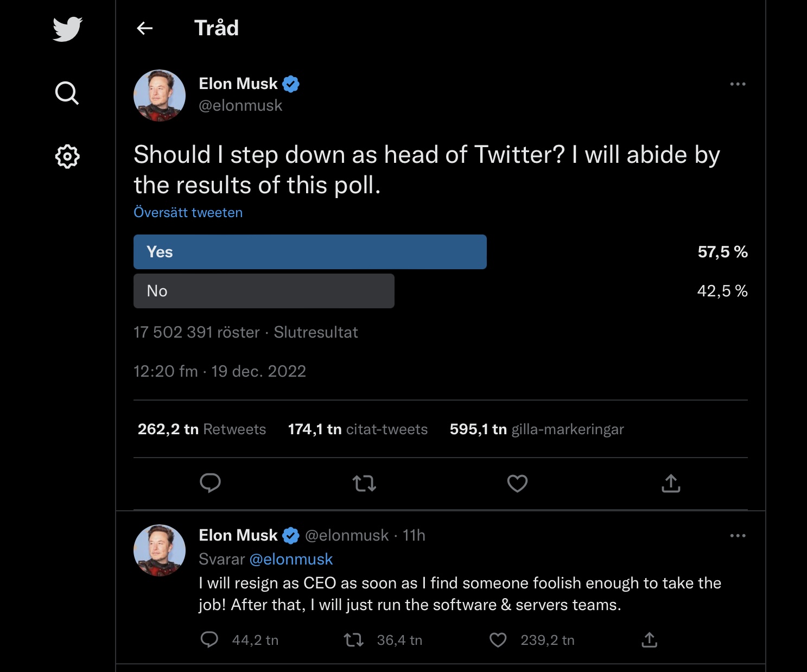View the 174,1 tn citat-tweets list
The width and height of the screenshot is (807, 672).
click(x=358, y=429)
